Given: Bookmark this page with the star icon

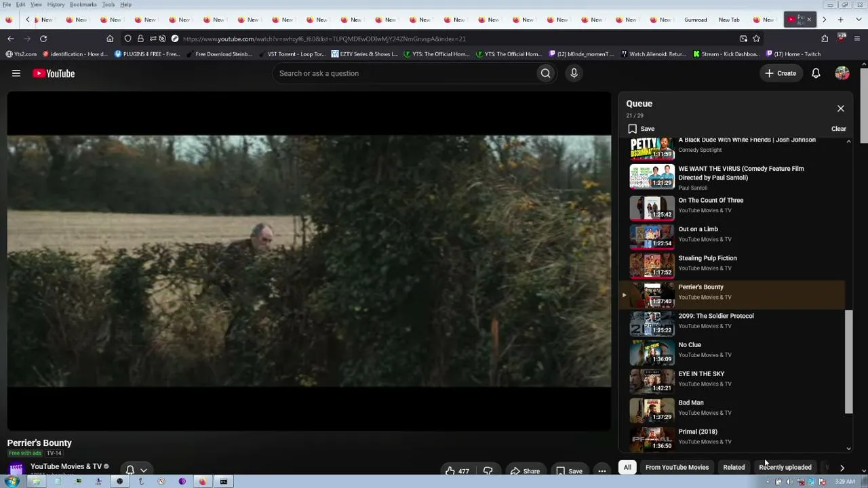Looking at the screenshot, I should point(756,39).
